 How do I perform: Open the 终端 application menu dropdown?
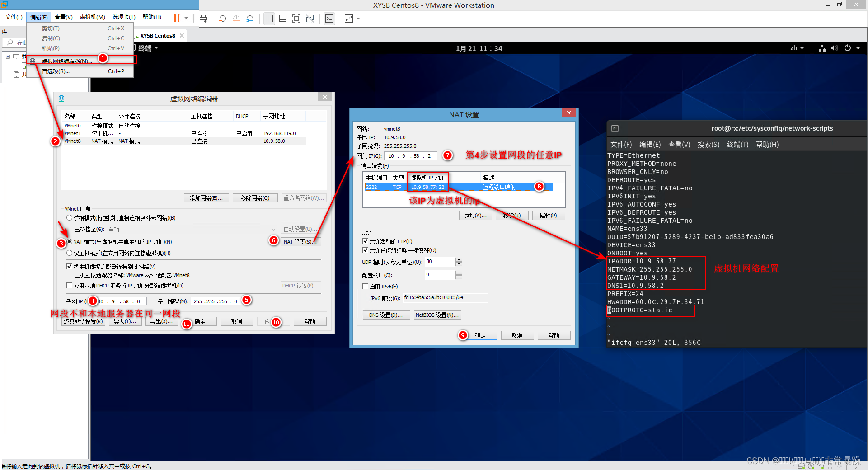(148, 48)
